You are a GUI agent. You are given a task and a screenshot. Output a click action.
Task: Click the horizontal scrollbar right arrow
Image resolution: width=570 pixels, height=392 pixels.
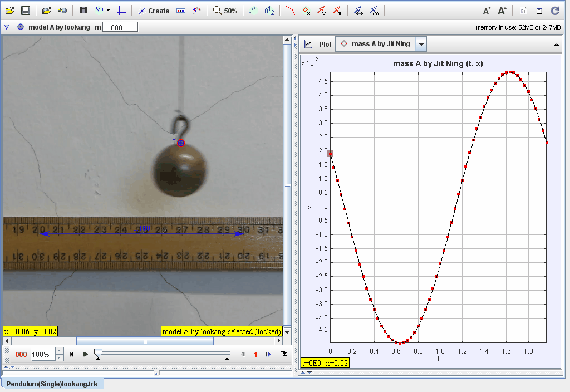pos(279,341)
